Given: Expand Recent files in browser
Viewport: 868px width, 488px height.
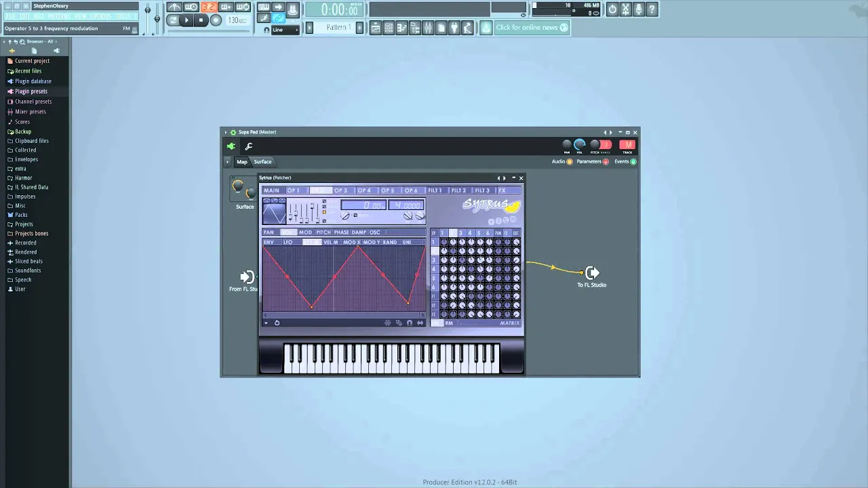Looking at the screenshot, I should [28, 71].
